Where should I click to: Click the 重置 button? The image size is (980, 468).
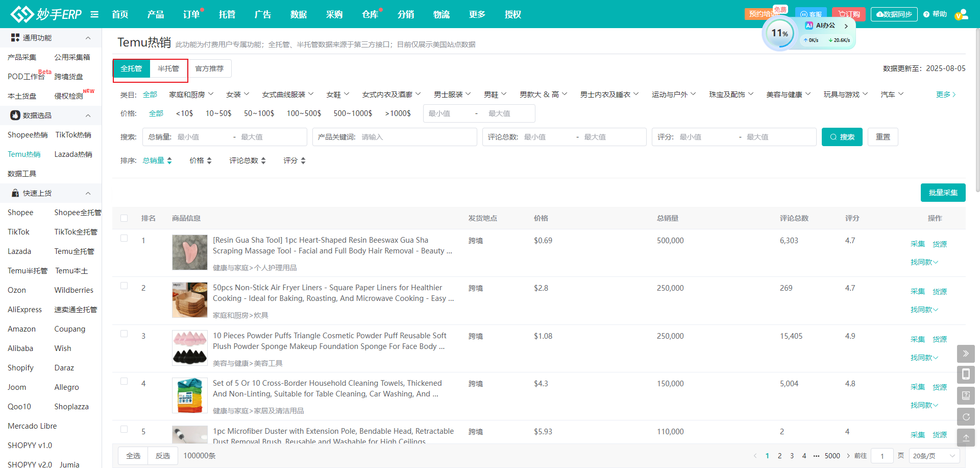coord(883,137)
